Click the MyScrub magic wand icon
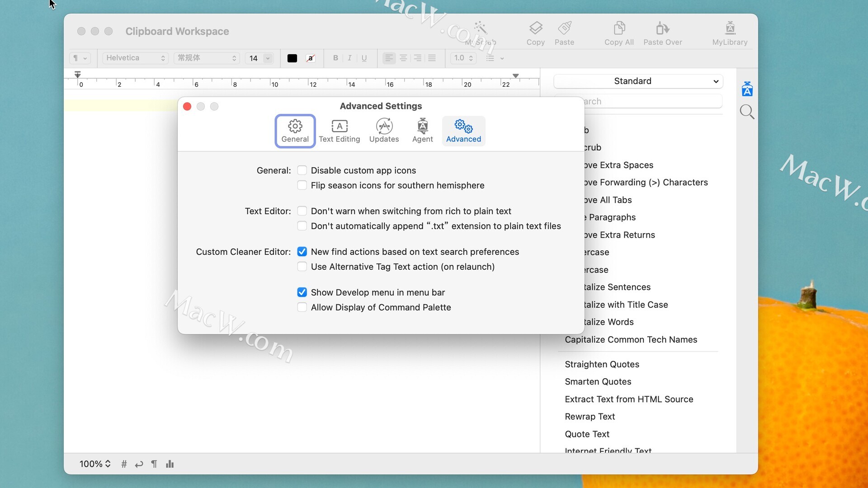 click(480, 29)
